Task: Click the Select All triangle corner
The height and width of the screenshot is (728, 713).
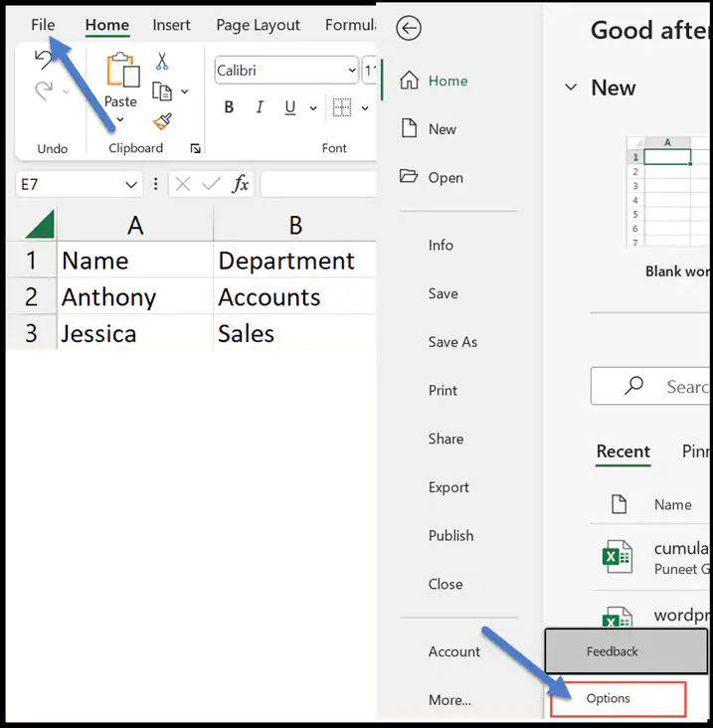Action: (40, 224)
